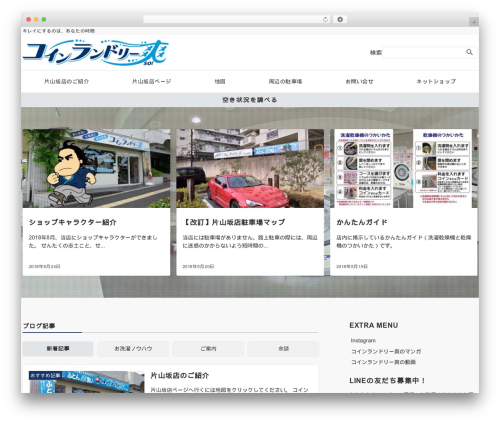This screenshot has height=423, width=500.
Task: Click the LINEの友だち募集中 heading
Action: coord(387,381)
